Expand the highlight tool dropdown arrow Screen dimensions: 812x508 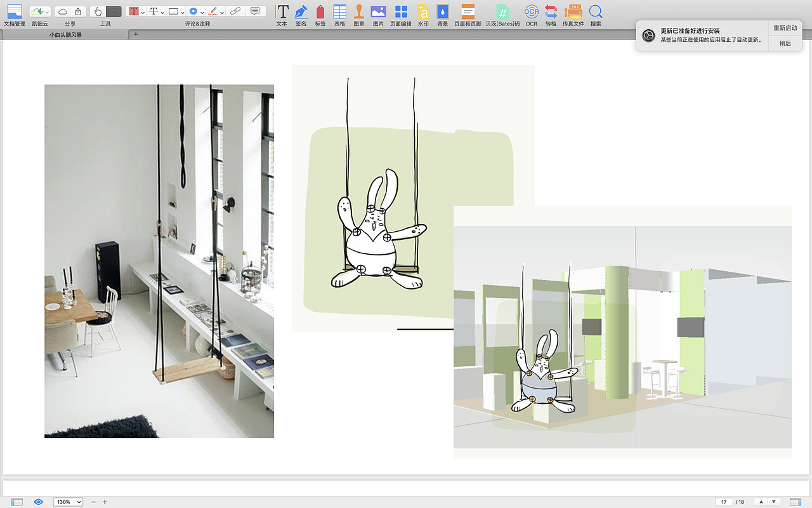point(143,12)
